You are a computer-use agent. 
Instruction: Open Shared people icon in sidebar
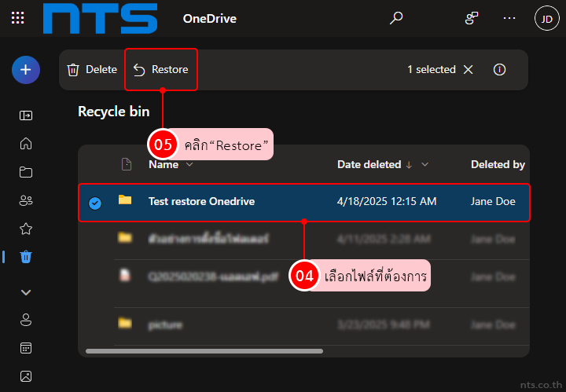click(26, 200)
